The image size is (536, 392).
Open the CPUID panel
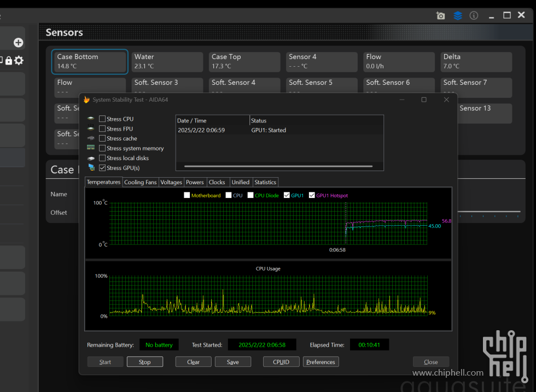click(281, 362)
